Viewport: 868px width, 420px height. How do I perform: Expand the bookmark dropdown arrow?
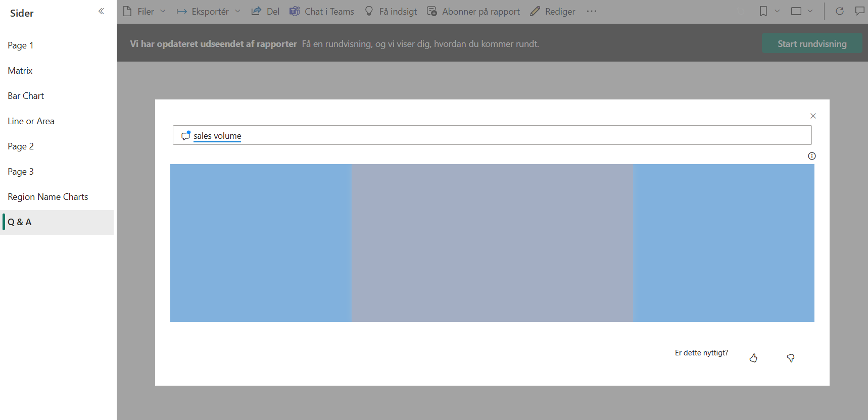point(777,11)
